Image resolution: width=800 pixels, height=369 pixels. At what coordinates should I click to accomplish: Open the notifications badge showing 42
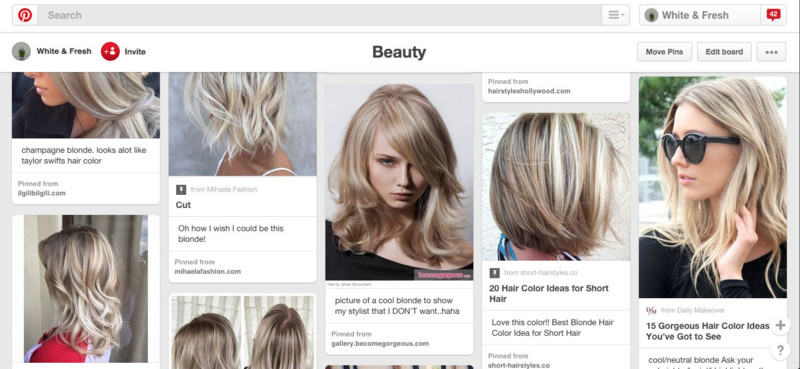(773, 15)
